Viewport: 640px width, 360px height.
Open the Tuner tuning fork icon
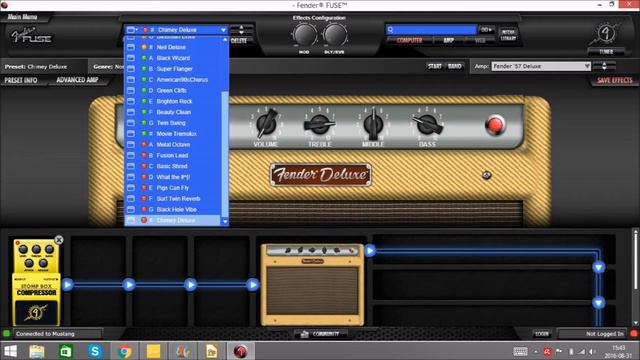[606, 34]
